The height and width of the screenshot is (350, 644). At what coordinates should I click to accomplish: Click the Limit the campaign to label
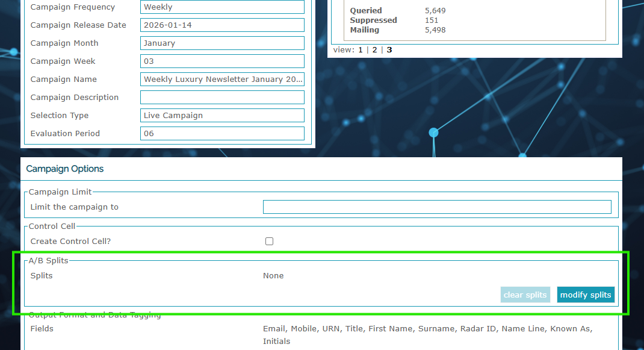click(75, 207)
